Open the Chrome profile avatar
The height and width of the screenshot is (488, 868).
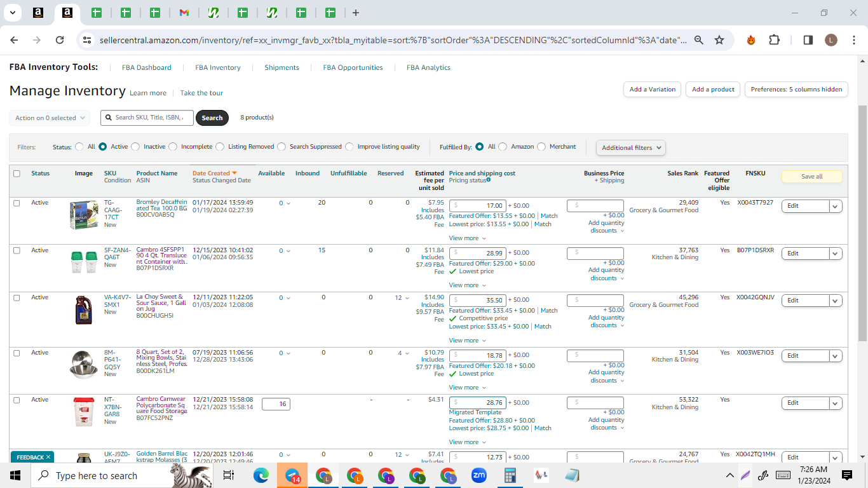[x=831, y=40]
